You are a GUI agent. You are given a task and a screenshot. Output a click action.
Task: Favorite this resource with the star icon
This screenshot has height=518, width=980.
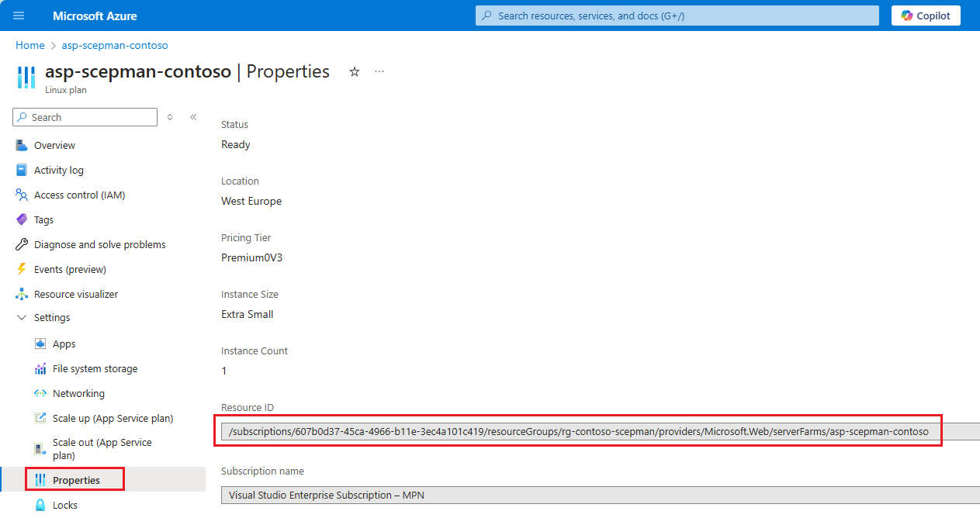[x=355, y=72]
